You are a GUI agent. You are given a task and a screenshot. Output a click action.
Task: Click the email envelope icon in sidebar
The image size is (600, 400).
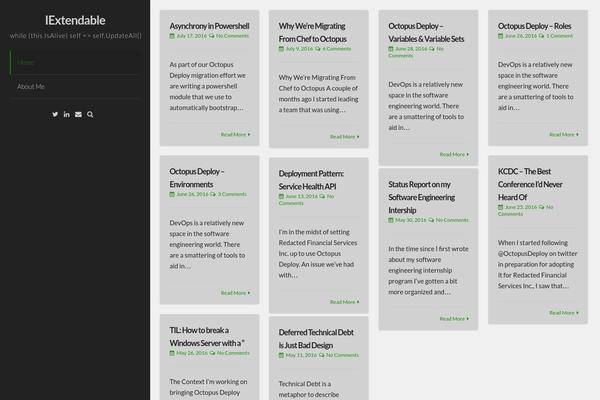[x=78, y=114]
